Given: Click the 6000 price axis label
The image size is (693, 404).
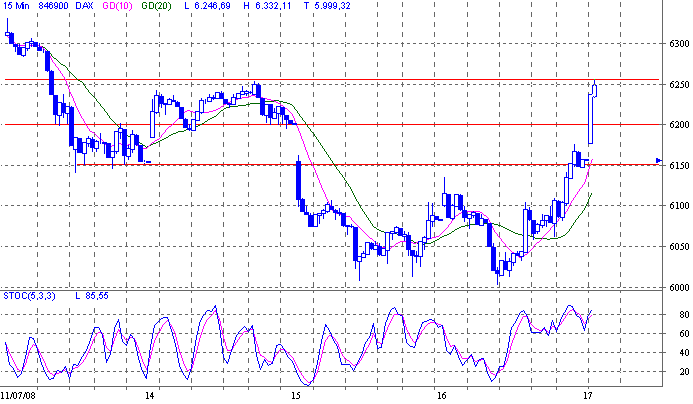Looking at the screenshot, I should coord(679,288).
